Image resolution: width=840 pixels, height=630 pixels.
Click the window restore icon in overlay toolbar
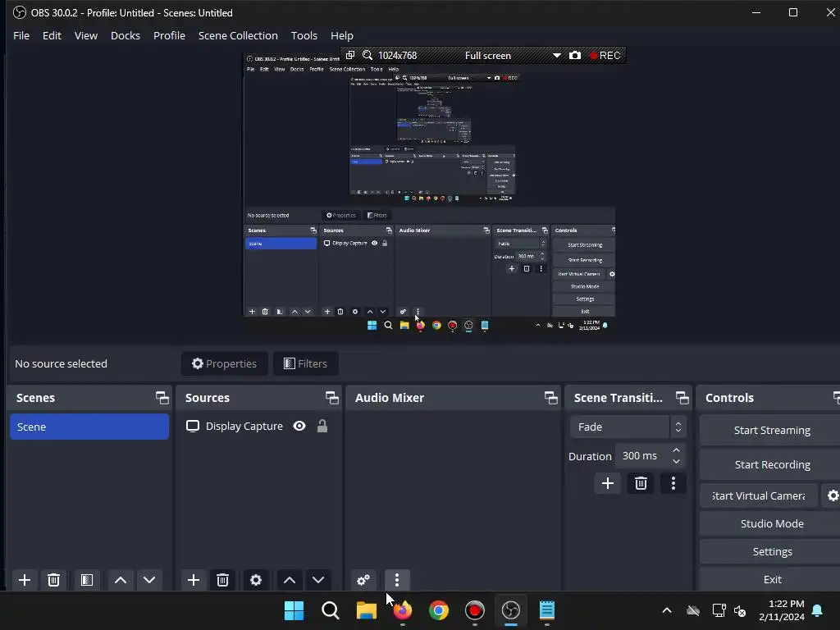tap(350, 55)
